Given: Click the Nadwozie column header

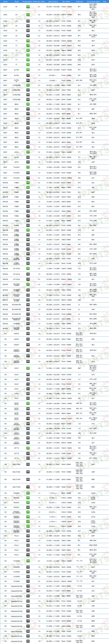Looking at the screenshot, I should click(79, 2).
